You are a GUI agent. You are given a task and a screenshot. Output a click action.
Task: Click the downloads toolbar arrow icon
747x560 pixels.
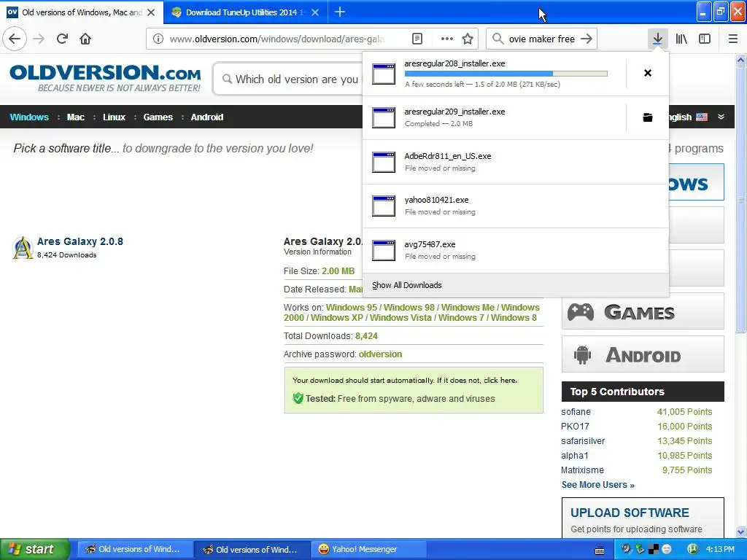tap(657, 39)
